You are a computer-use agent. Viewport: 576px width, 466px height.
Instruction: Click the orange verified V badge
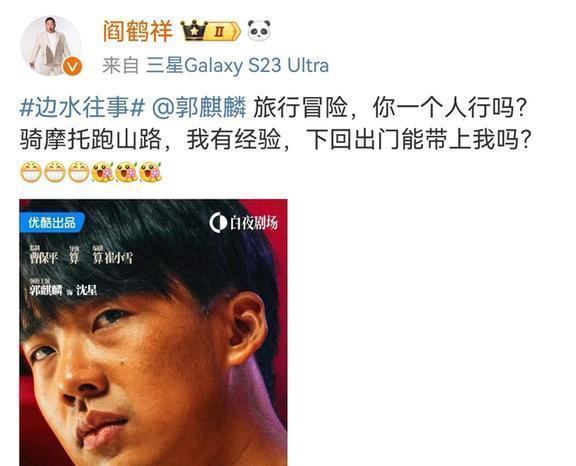(72, 66)
